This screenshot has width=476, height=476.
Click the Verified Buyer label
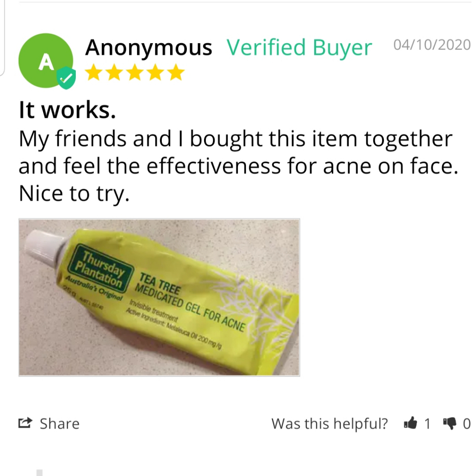[299, 48]
